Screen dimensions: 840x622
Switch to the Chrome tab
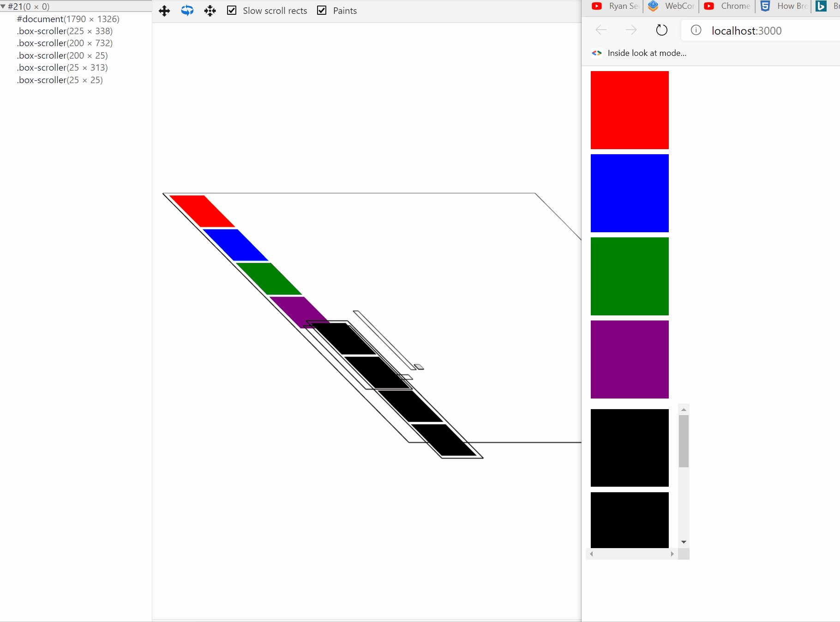736,6
